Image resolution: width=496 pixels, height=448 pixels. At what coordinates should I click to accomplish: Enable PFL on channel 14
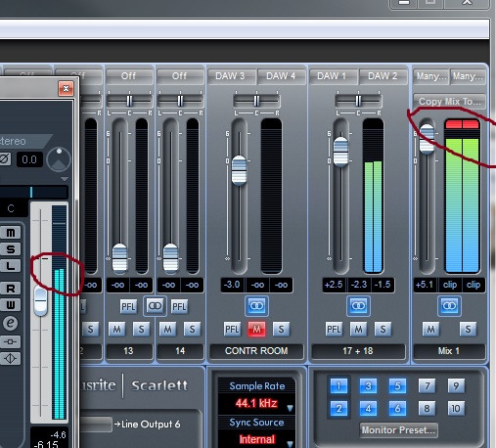click(179, 306)
